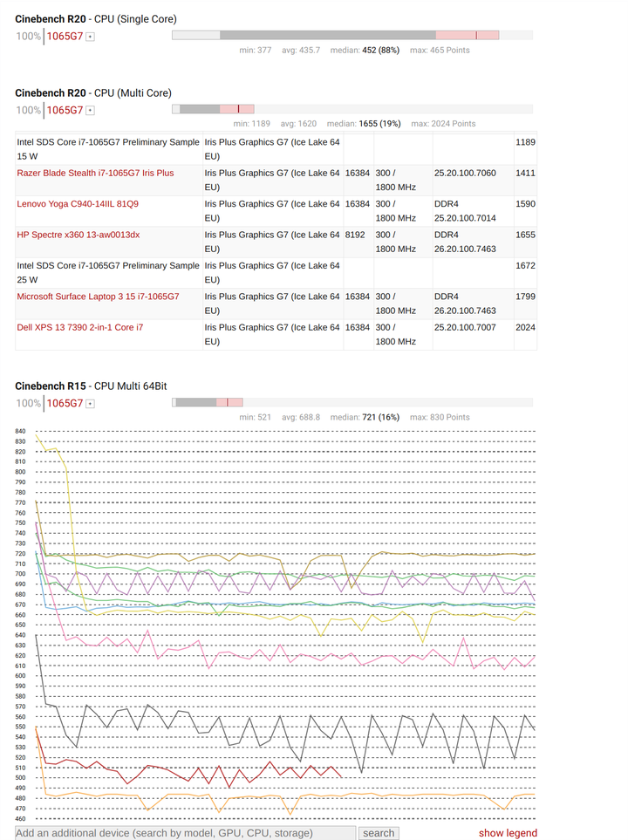Viewport: 628px width, 840px height.
Task: Click the 'Cinebench R20 - CPU (Single Core)' heading
Action: point(96,19)
